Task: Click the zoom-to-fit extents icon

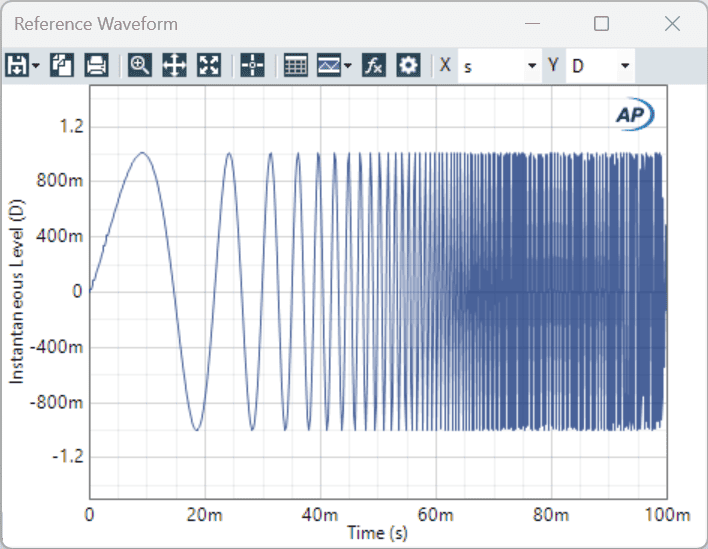Action: click(x=208, y=66)
